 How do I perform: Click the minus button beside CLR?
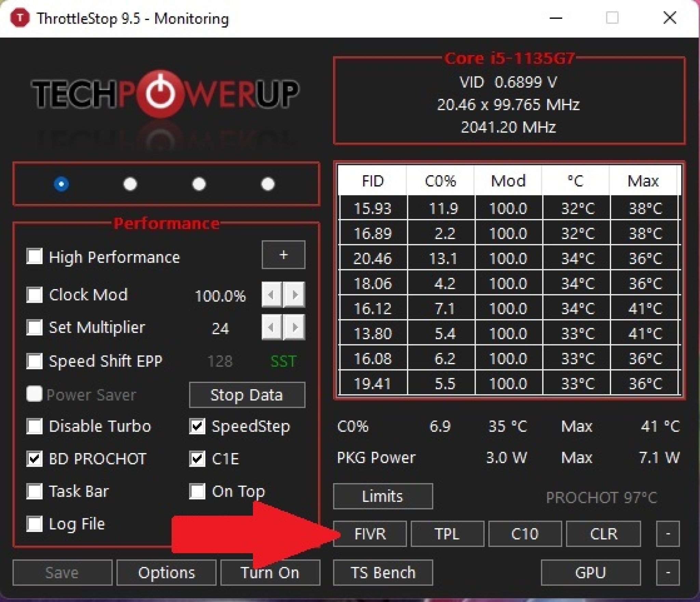point(668,534)
